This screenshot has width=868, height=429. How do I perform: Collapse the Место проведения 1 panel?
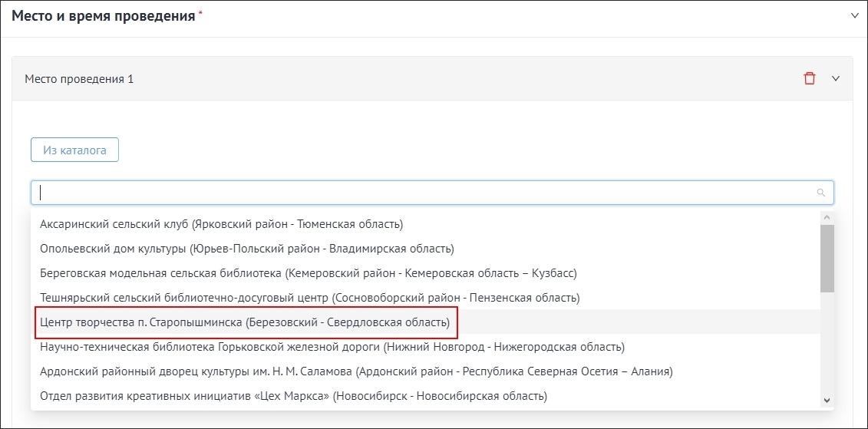click(x=837, y=78)
